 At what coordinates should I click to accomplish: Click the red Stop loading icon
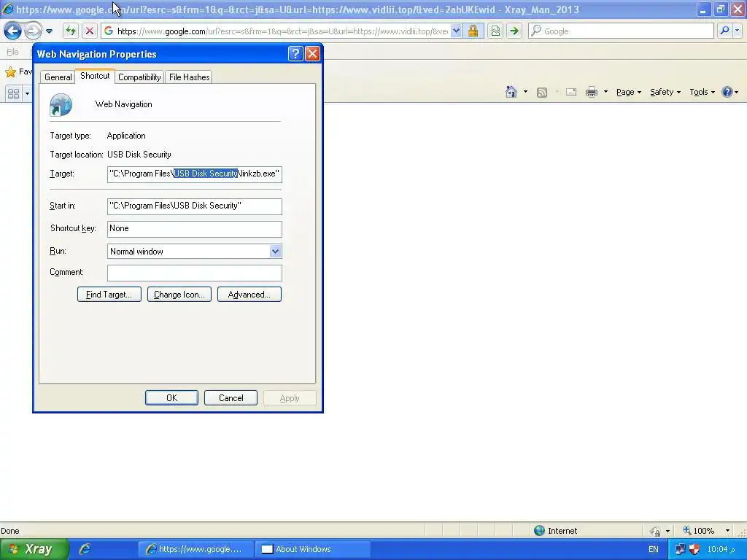click(x=89, y=31)
